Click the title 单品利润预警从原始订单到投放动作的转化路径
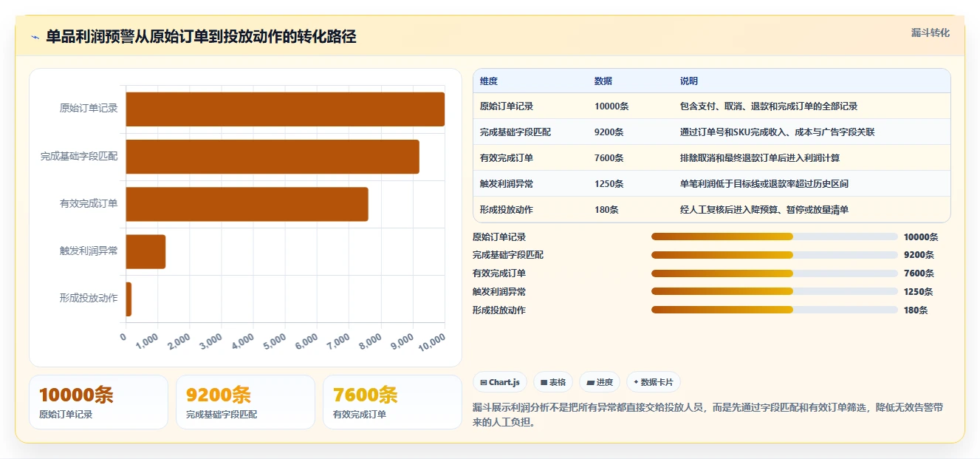 point(201,36)
